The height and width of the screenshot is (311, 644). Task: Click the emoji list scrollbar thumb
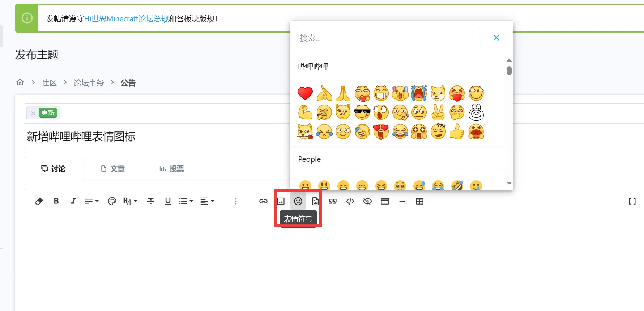click(x=509, y=71)
